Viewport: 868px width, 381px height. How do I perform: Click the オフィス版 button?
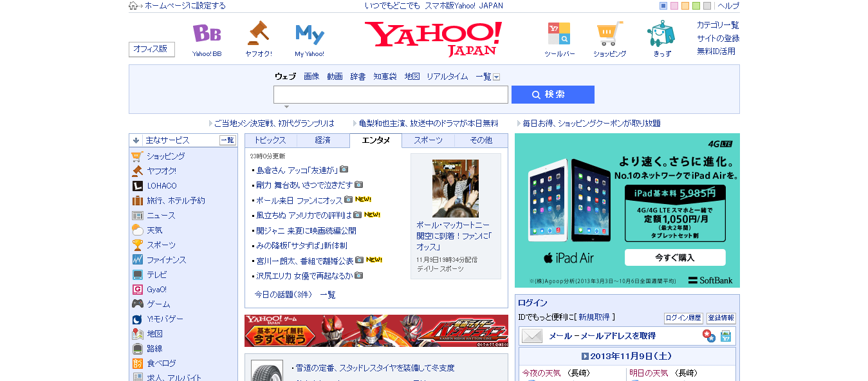(152, 50)
